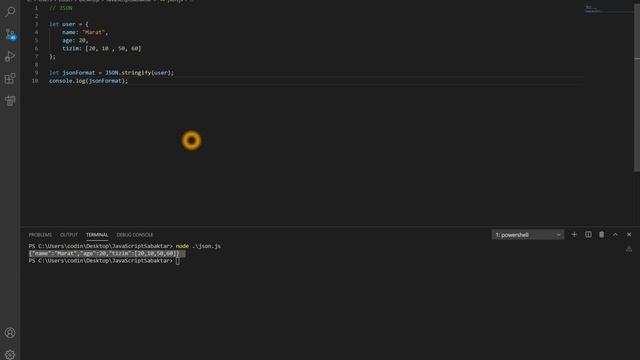Close the terminal panel
The image size is (640, 360).
(629, 235)
